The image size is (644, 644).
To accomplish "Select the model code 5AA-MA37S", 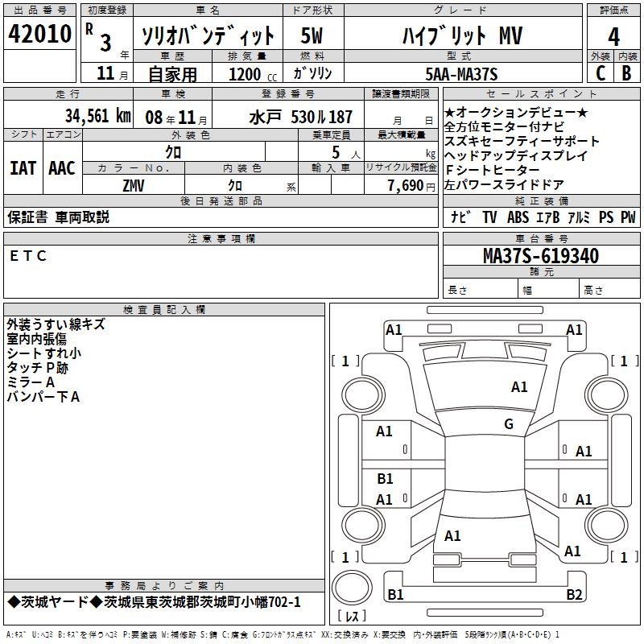I will point(461,74).
